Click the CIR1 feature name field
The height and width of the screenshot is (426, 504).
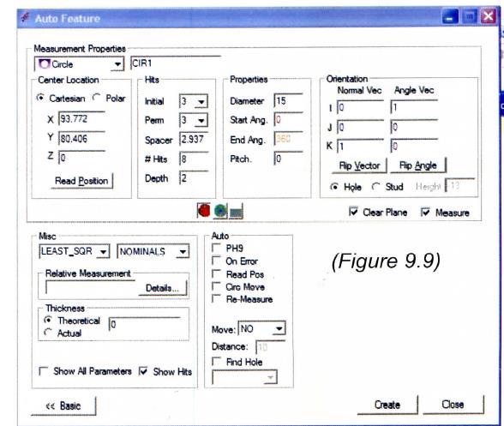[176, 63]
